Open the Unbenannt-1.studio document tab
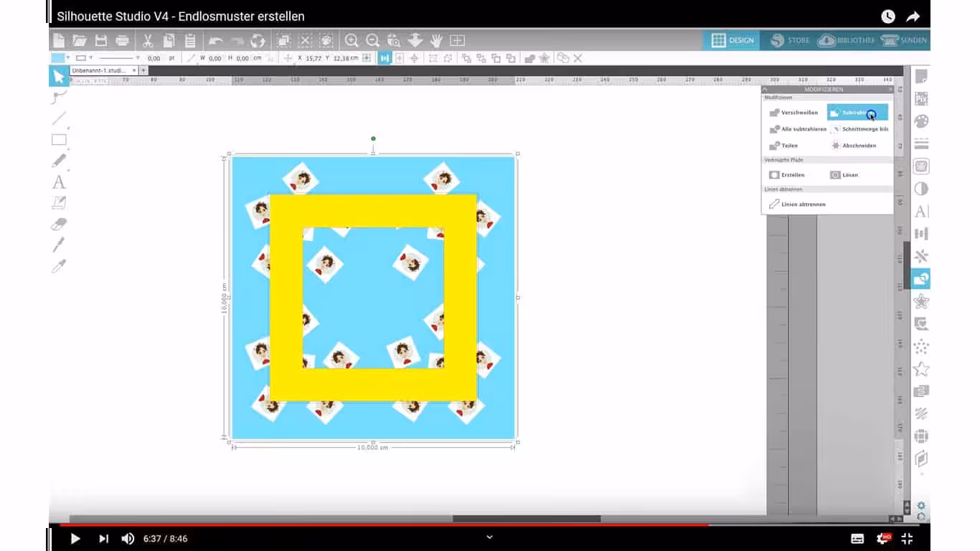Image resolution: width=980 pixels, height=551 pixels. pos(99,70)
